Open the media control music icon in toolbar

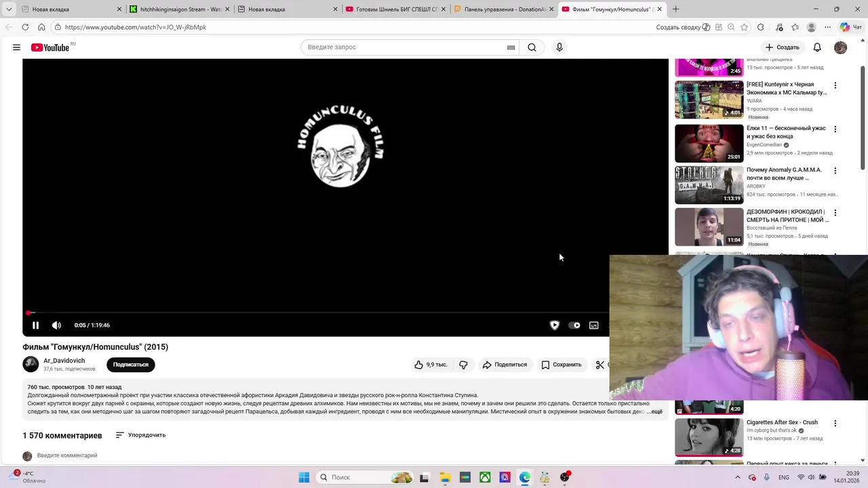coord(778,27)
